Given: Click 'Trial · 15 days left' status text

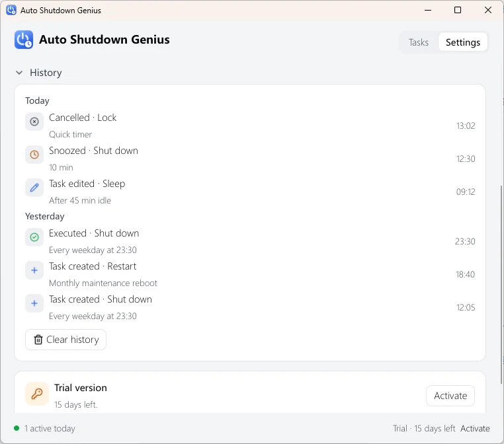Looking at the screenshot, I should (424, 429).
